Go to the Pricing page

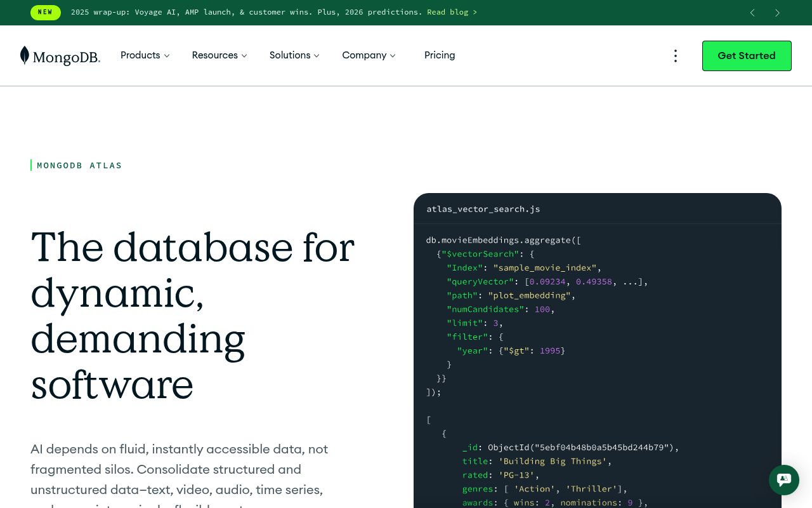coord(440,55)
